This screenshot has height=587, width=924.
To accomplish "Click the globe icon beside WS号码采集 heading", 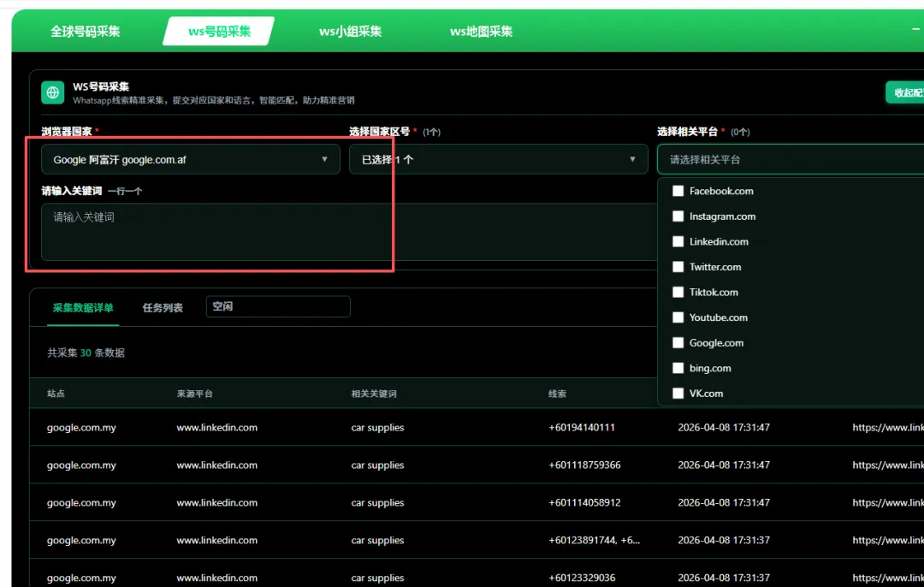I will (x=52, y=92).
